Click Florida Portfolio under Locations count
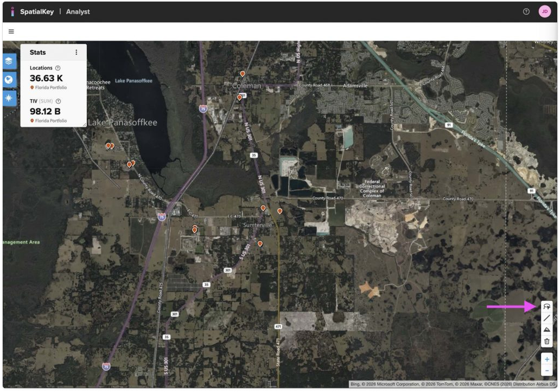Image resolution: width=560 pixels, height=392 pixels. [51, 88]
